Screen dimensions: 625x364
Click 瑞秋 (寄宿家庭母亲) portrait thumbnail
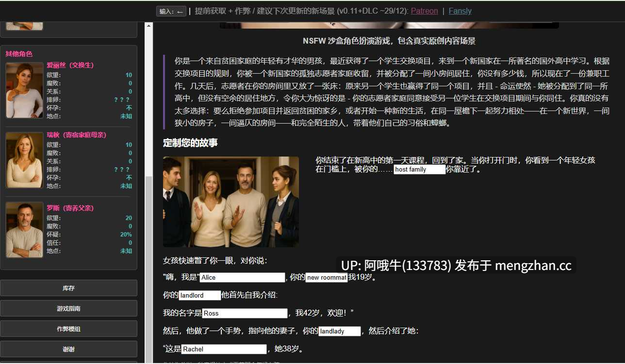[x=25, y=160]
